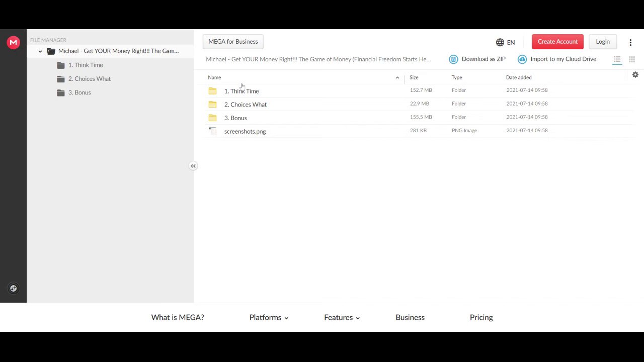
Task: Click the MEGA logo icon
Action: click(14, 42)
